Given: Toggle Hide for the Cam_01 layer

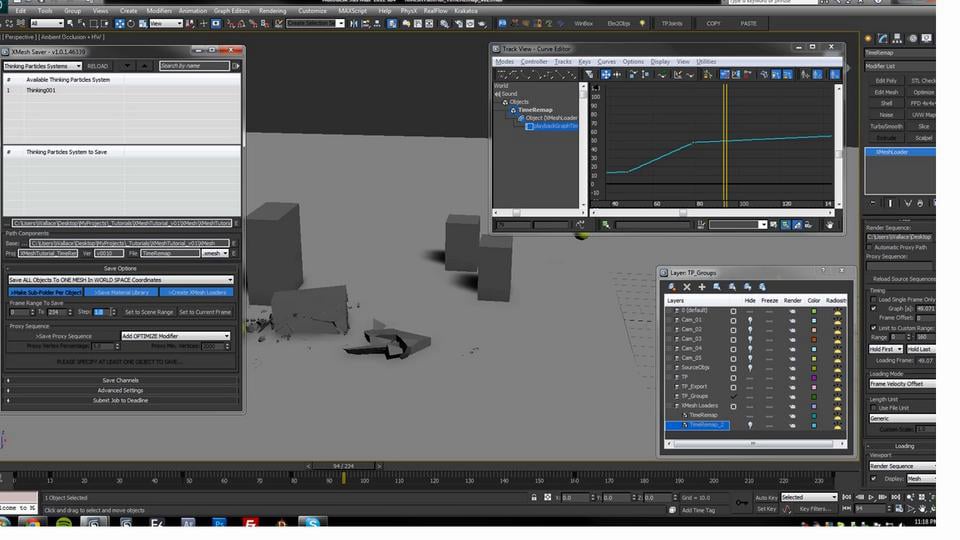Looking at the screenshot, I should (750, 320).
